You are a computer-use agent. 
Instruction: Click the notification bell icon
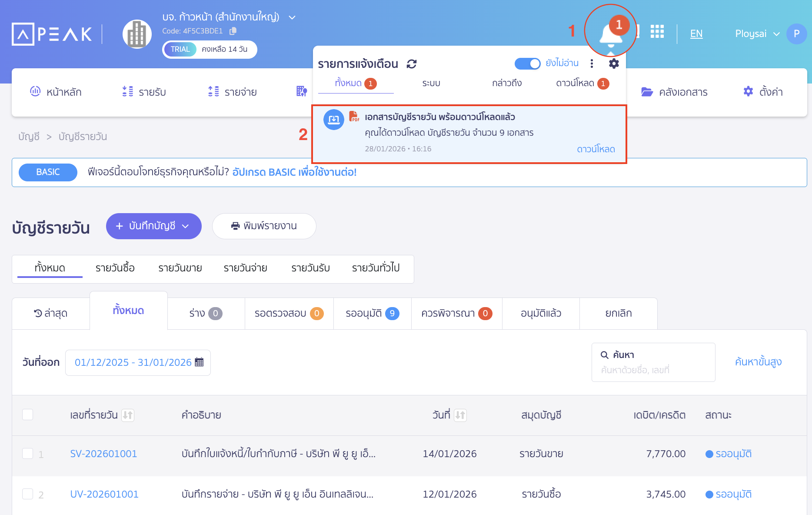tap(610, 34)
